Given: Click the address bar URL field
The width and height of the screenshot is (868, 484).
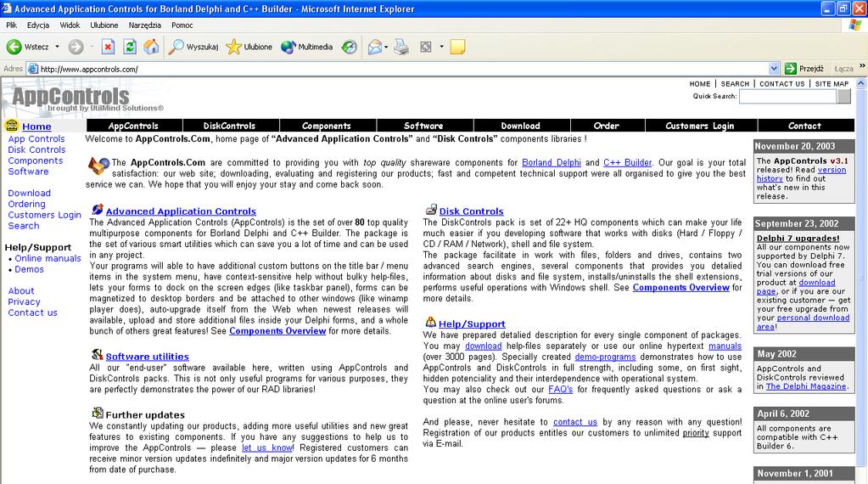Looking at the screenshot, I should pos(404,69).
